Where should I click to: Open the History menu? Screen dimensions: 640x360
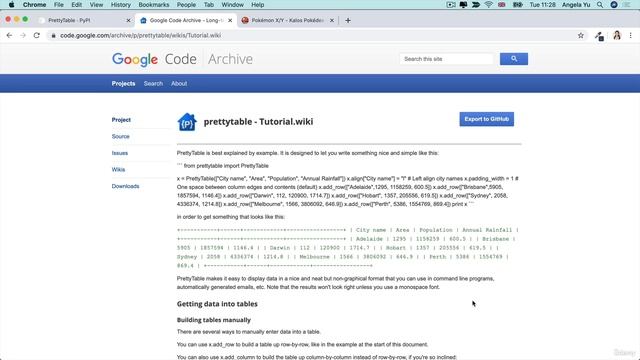pos(121,5)
